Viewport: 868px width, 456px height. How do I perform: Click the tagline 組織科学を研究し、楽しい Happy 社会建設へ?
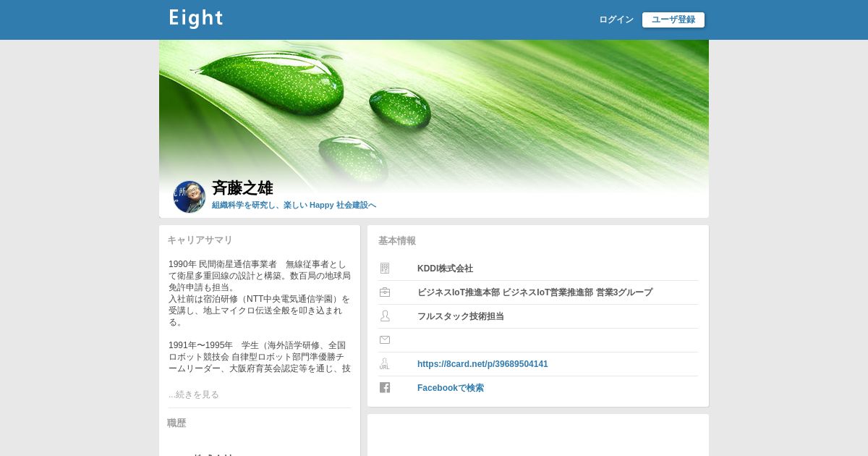[x=294, y=206]
